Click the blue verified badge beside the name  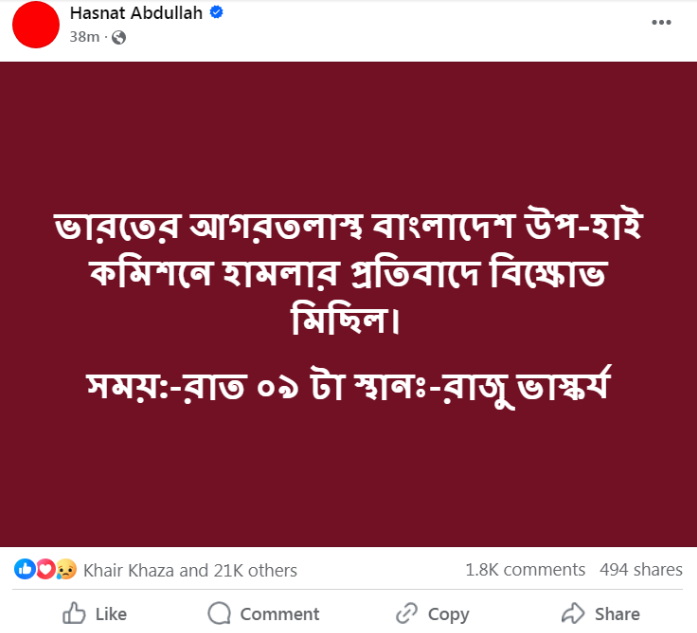point(216,14)
